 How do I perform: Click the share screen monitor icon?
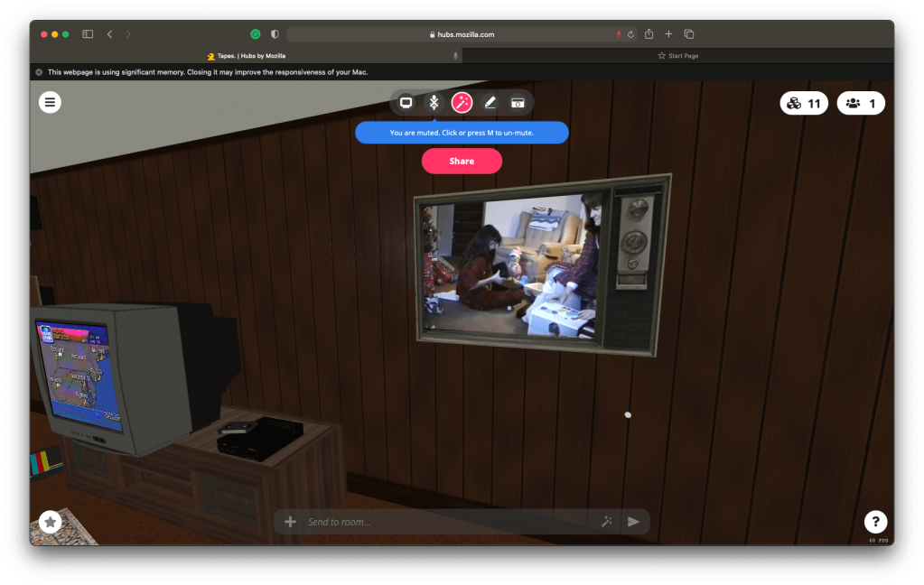tap(406, 103)
